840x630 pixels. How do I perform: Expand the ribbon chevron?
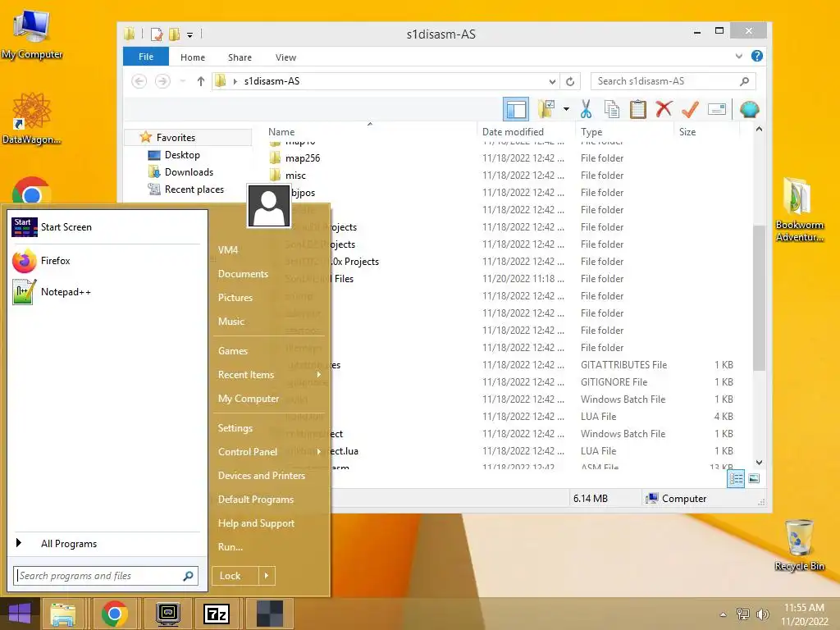click(x=739, y=56)
